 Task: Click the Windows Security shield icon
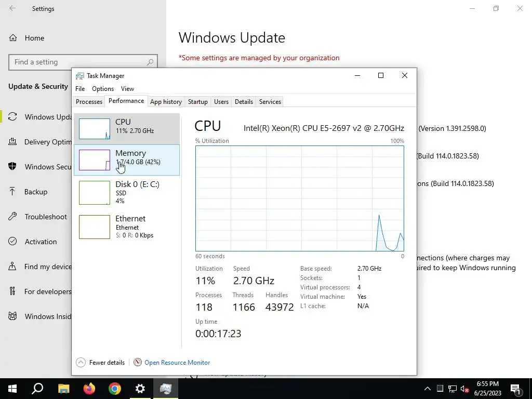click(12, 167)
